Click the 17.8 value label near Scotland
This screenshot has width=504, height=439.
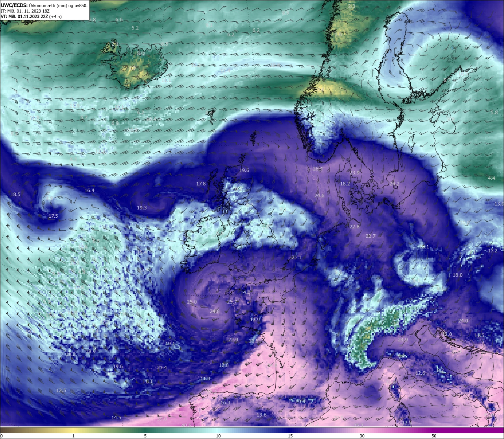[x=201, y=184]
